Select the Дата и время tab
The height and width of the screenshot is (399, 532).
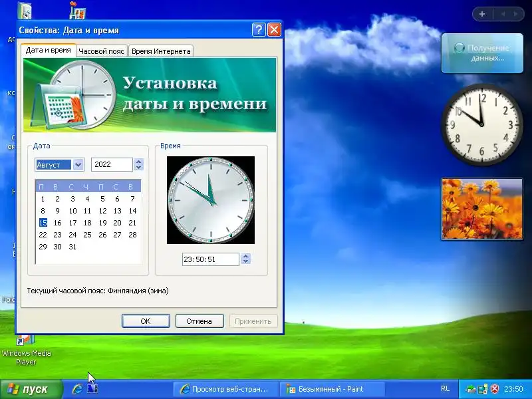[x=48, y=50]
